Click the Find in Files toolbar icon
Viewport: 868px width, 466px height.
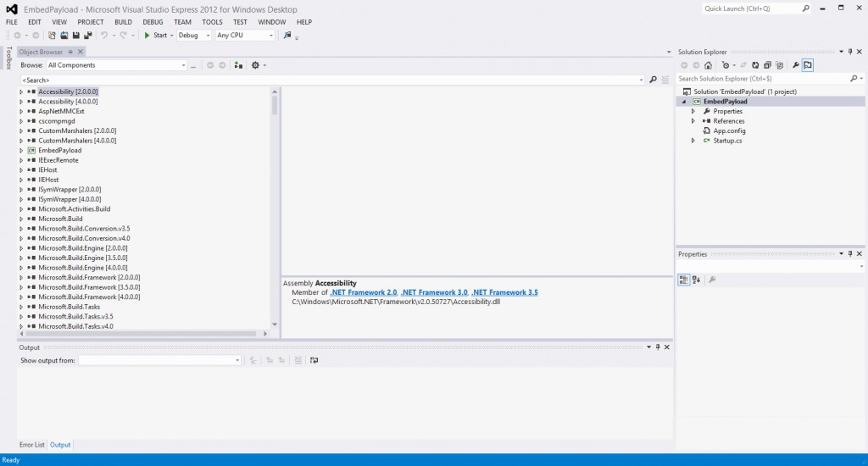(287, 35)
